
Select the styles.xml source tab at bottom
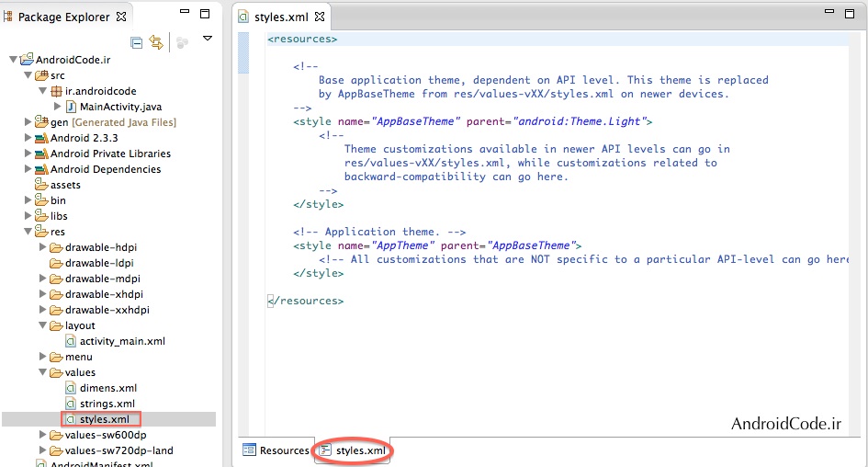point(353,450)
